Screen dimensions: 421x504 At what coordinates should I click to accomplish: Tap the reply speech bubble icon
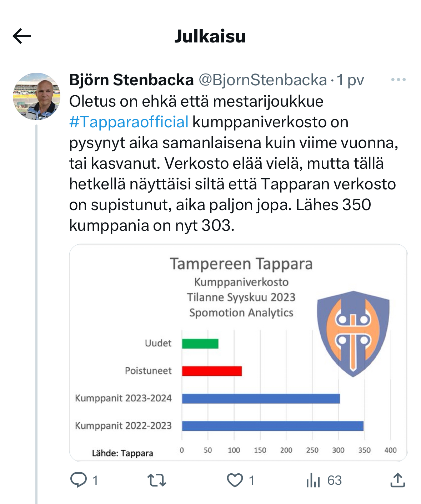(x=79, y=480)
